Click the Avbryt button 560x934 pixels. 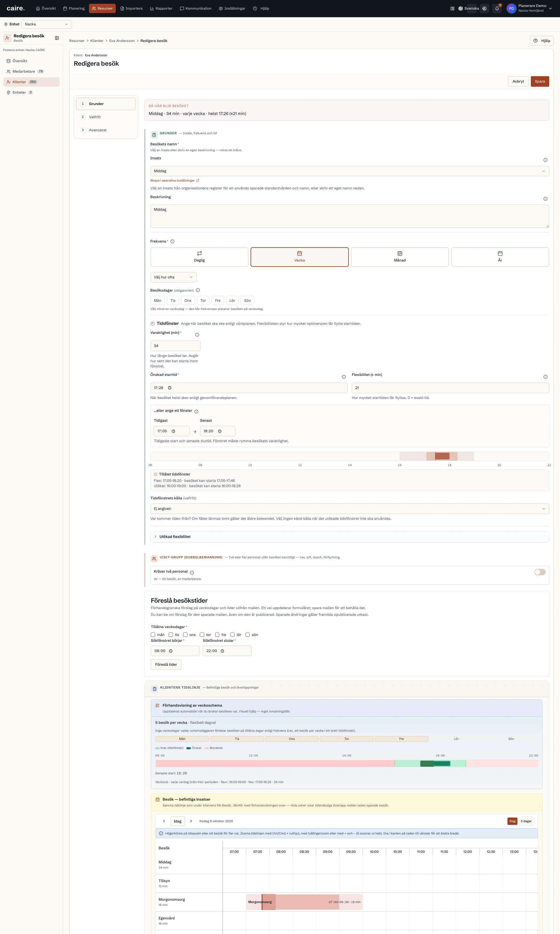pyautogui.click(x=518, y=81)
